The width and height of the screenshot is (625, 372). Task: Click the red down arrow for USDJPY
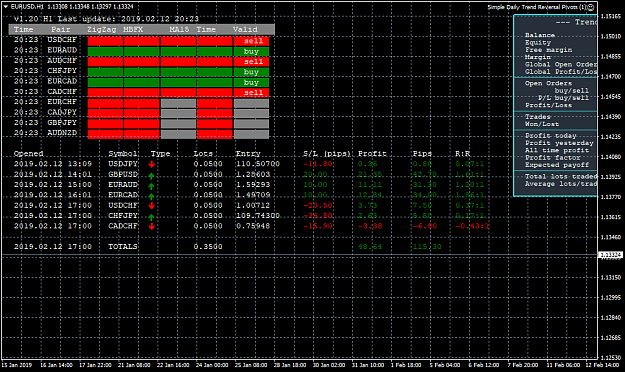point(151,164)
